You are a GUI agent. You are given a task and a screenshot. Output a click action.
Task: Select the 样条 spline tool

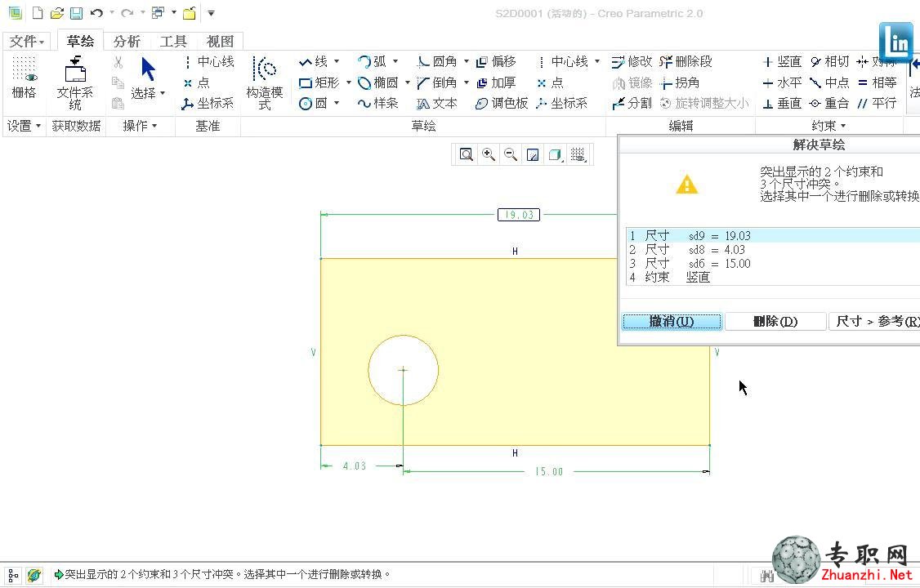(x=378, y=103)
